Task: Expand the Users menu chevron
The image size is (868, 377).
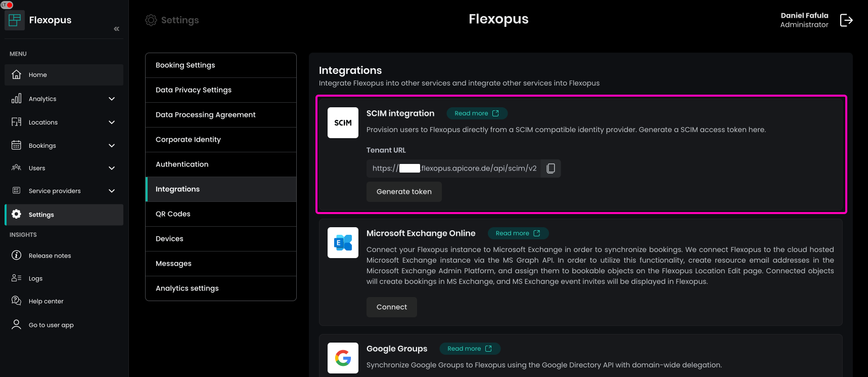Action: click(x=112, y=168)
